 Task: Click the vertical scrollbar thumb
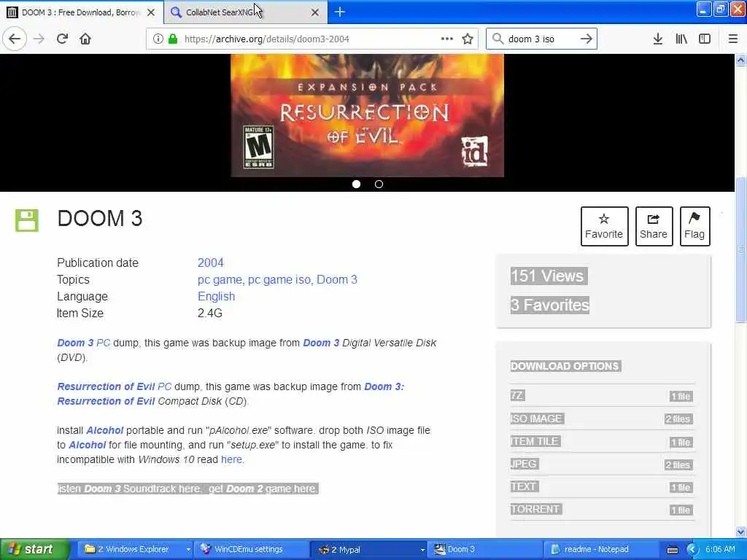click(740, 250)
